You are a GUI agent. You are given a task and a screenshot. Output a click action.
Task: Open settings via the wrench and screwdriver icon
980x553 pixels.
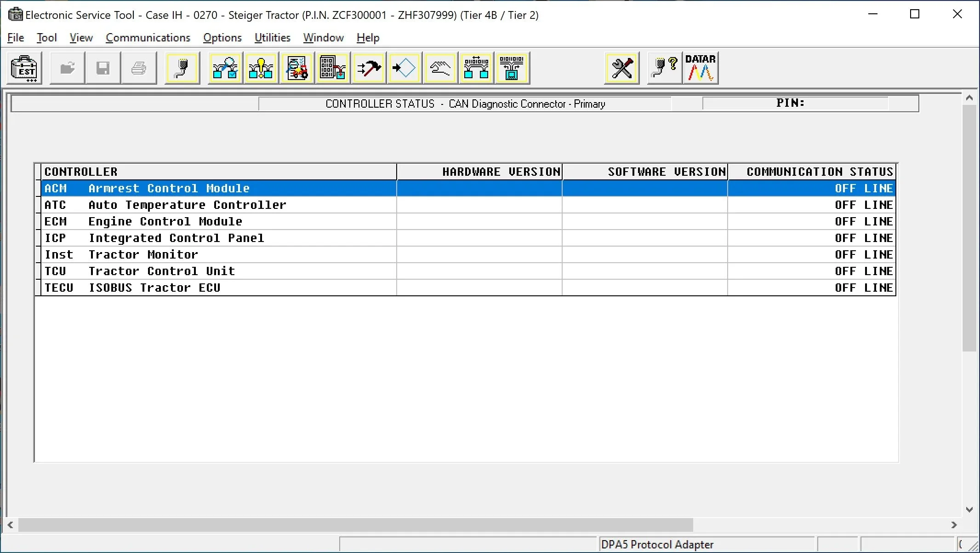622,68
